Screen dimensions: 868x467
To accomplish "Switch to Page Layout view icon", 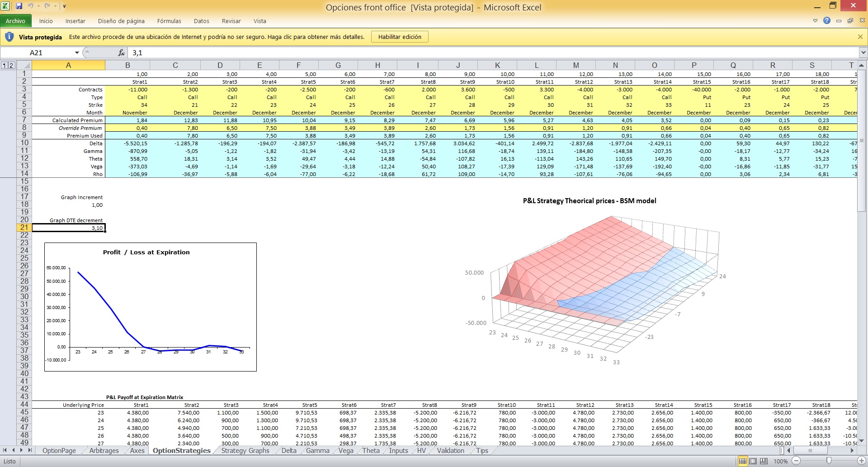I will [x=753, y=461].
